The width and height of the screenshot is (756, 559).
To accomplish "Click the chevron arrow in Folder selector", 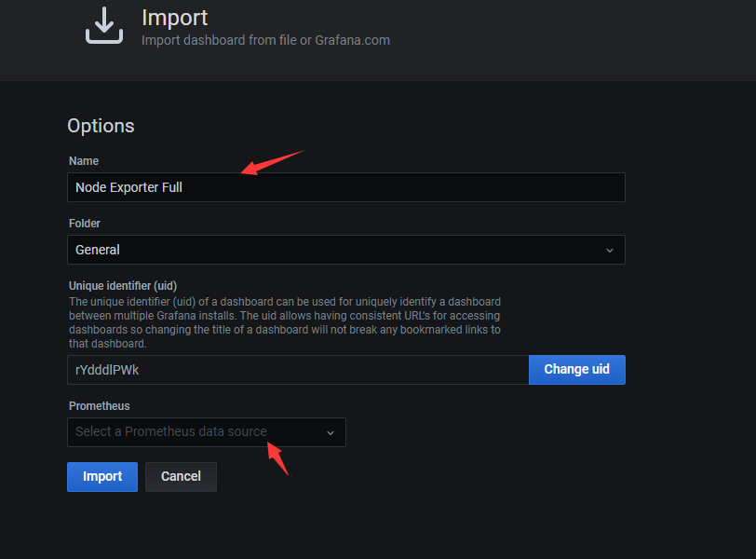I will click(x=610, y=250).
